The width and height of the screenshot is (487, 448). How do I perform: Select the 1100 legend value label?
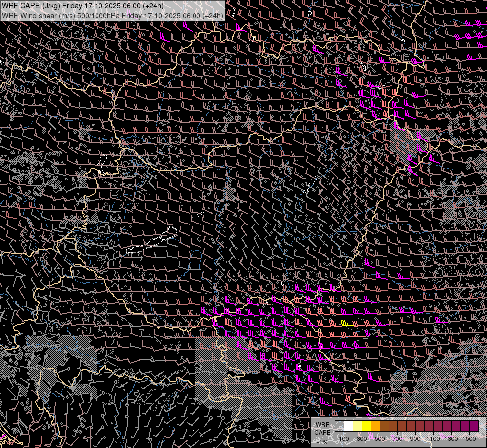coord(433,439)
